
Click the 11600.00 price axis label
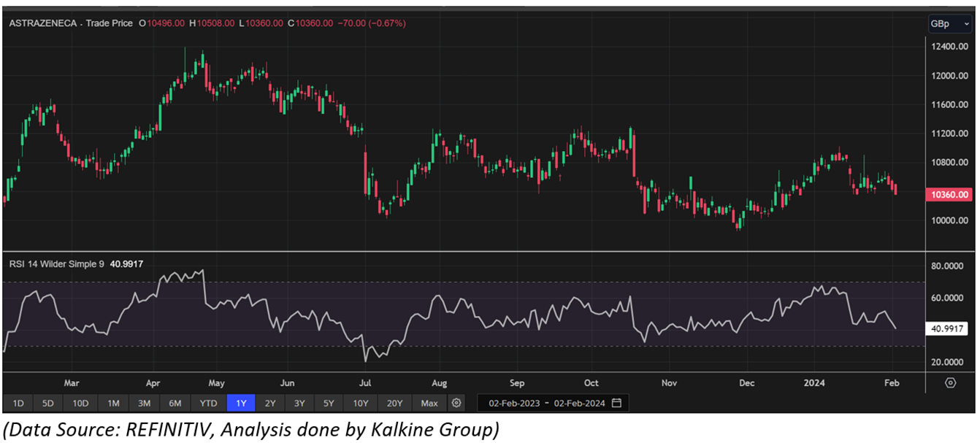tap(949, 105)
